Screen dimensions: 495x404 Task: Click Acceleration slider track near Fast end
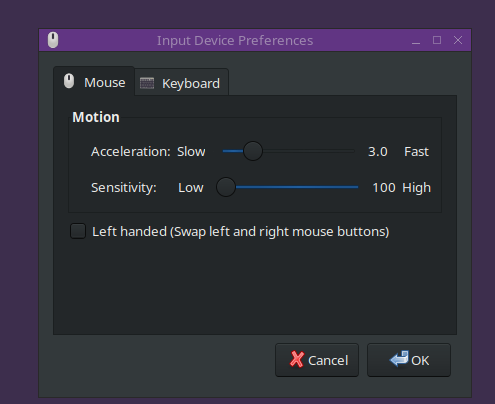pyautogui.click(x=347, y=151)
